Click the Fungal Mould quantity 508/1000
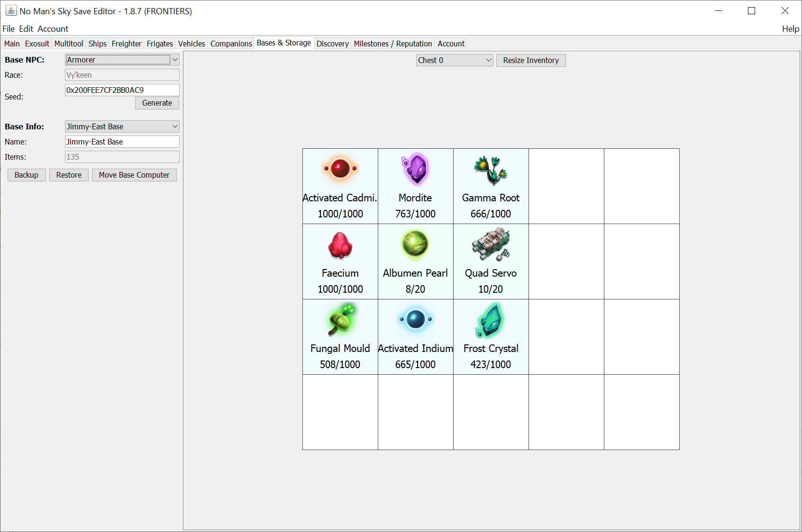The width and height of the screenshot is (802, 532). [340, 364]
